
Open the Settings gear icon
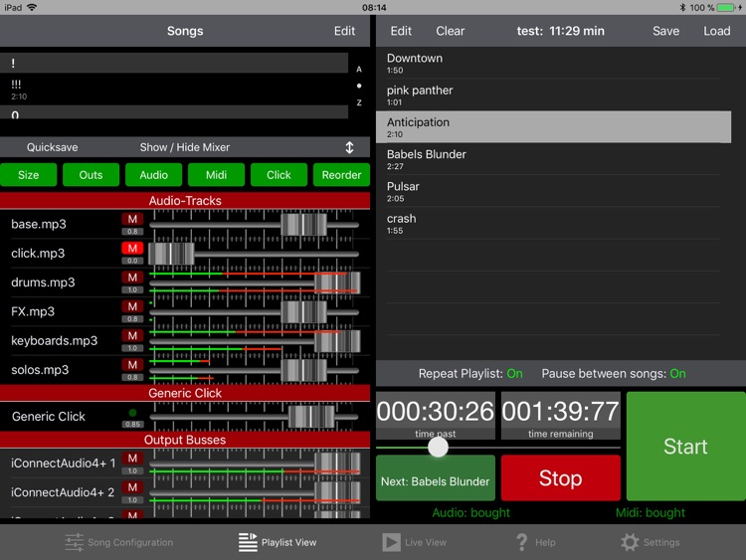tap(630, 542)
